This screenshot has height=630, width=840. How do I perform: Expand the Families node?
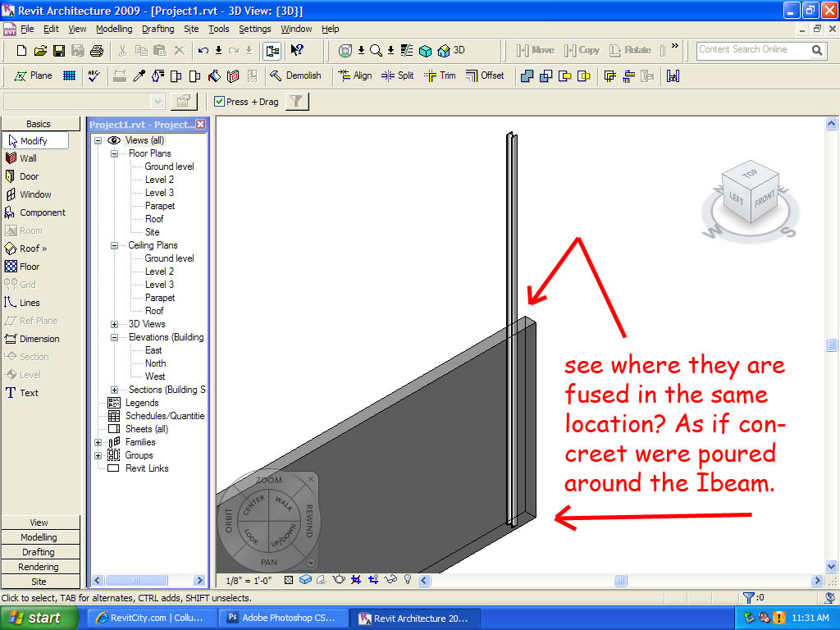click(98, 442)
